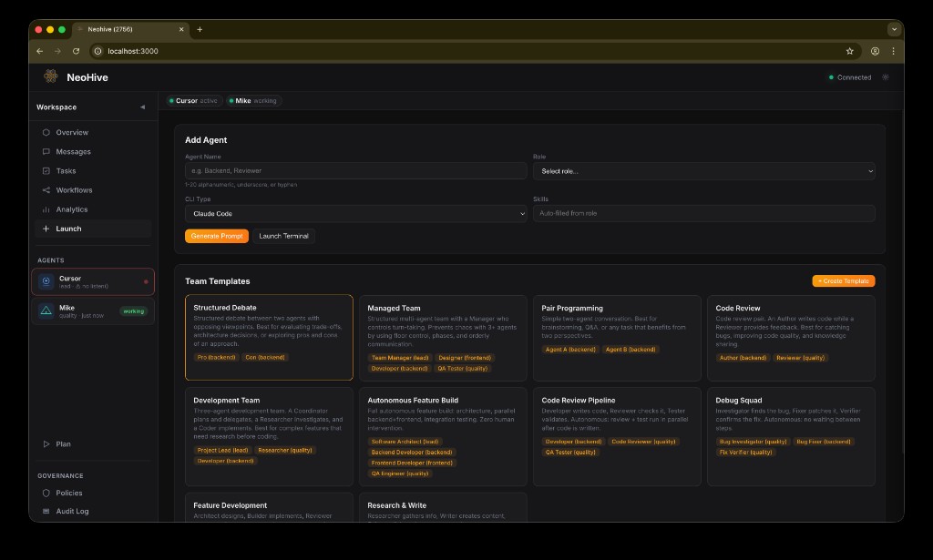The image size is (933, 560).
Task: Select the Mike agent in the sidebar
Action: [93, 311]
